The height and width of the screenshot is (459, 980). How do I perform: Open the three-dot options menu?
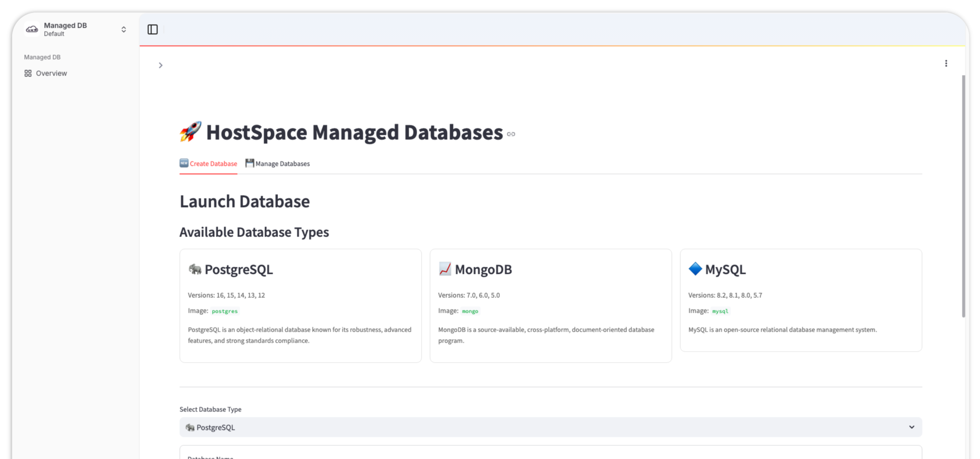pyautogui.click(x=946, y=63)
